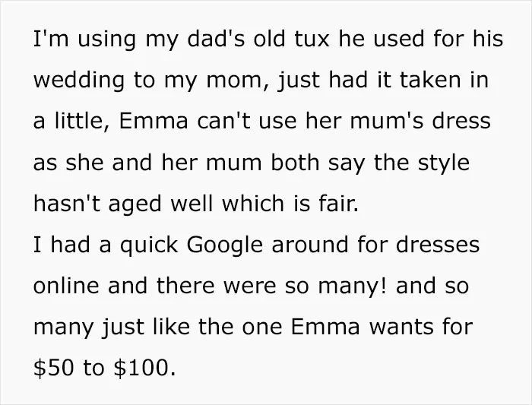Image resolution: width=532 pixels, height=405 pixels.
Task: Click the word "dresses" at line end
Action: pyautogui.click(x=438, y=244)
